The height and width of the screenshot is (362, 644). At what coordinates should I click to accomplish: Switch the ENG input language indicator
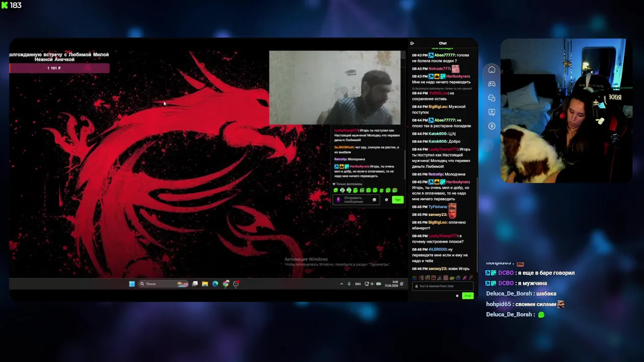tap(358, 284)
